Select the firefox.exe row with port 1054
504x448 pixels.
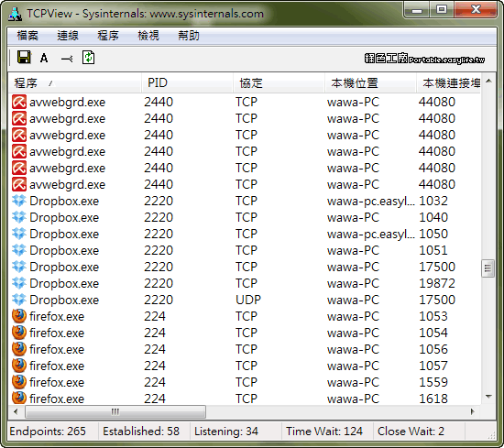click(x=246, y=333)
